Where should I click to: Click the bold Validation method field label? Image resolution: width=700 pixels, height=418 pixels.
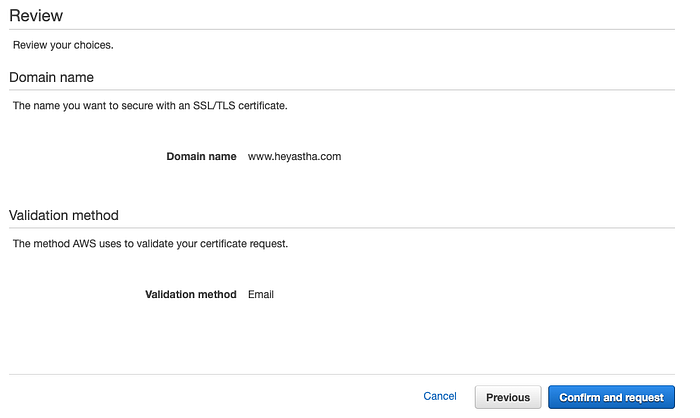click(x=191, y=294)
